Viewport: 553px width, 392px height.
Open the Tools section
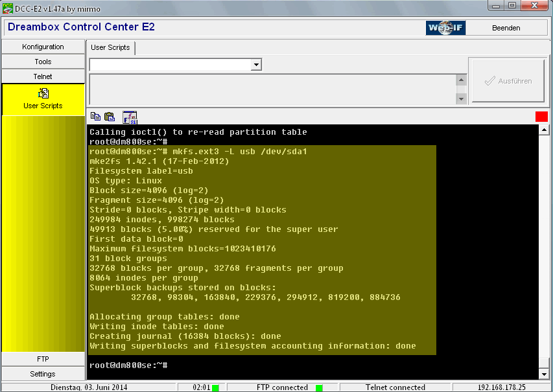43,62
